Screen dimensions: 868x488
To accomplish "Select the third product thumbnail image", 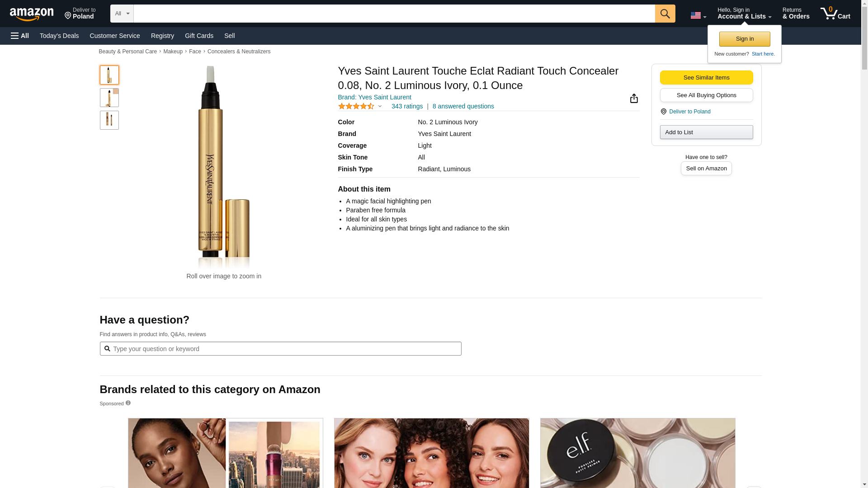I will 109,120.
